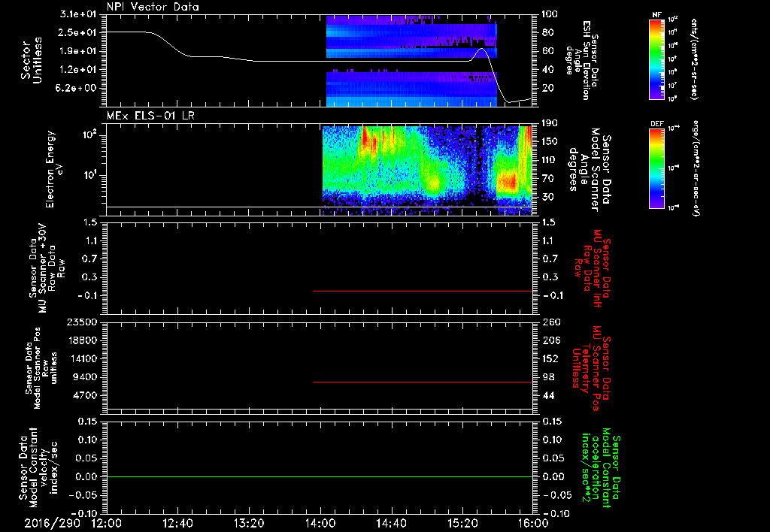Click the 14:00 time tick label

pos(320,523)
